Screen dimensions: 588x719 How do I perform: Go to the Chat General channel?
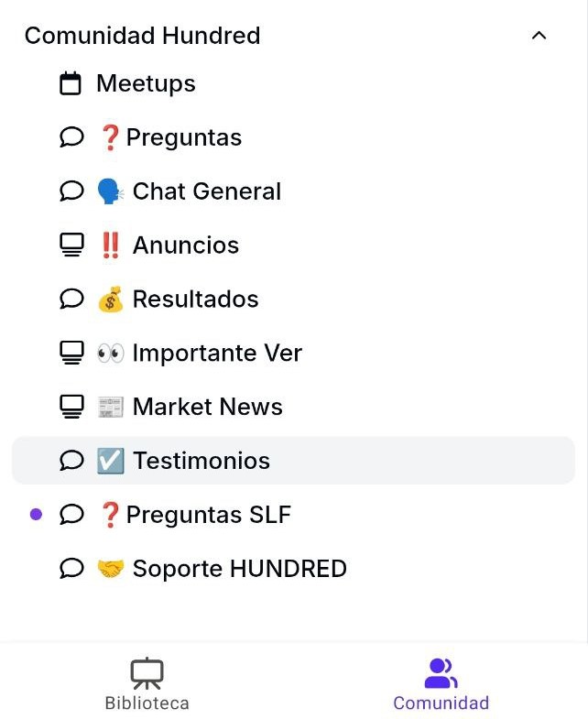click(206, 191)
